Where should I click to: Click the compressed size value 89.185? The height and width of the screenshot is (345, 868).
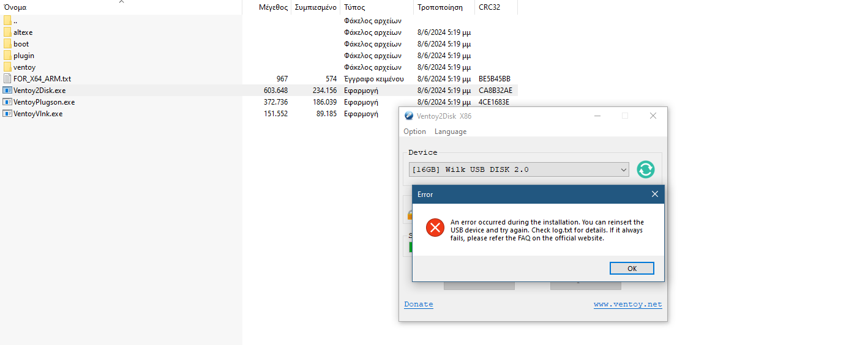327,114
